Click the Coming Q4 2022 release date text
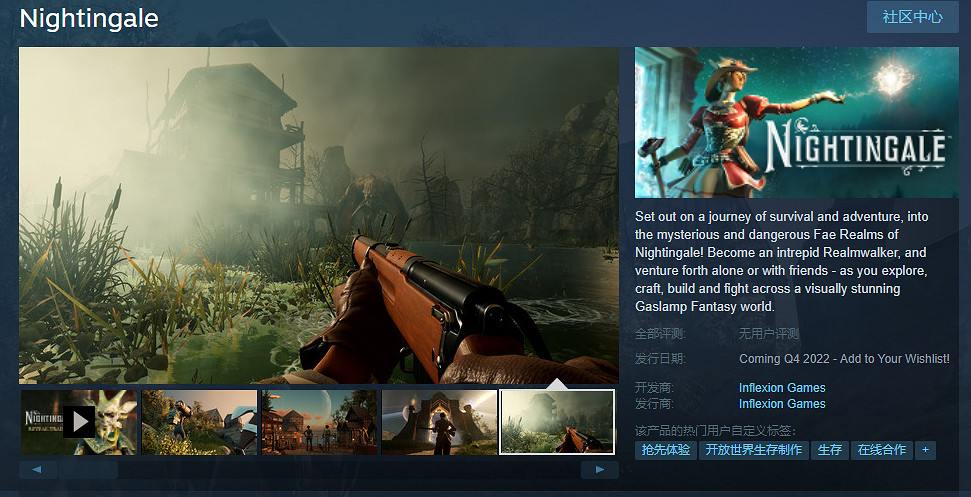 844,359
